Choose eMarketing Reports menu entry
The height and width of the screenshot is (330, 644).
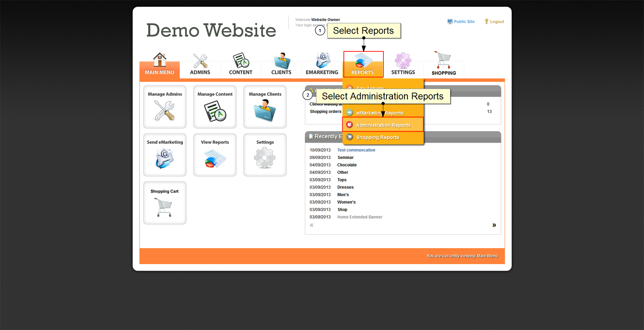click(379, 113)
